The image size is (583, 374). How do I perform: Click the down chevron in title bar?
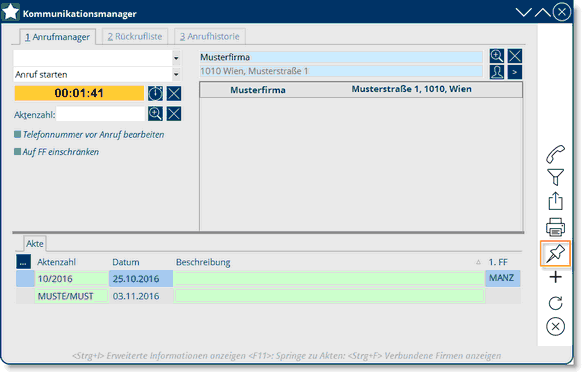pos(524,13)
